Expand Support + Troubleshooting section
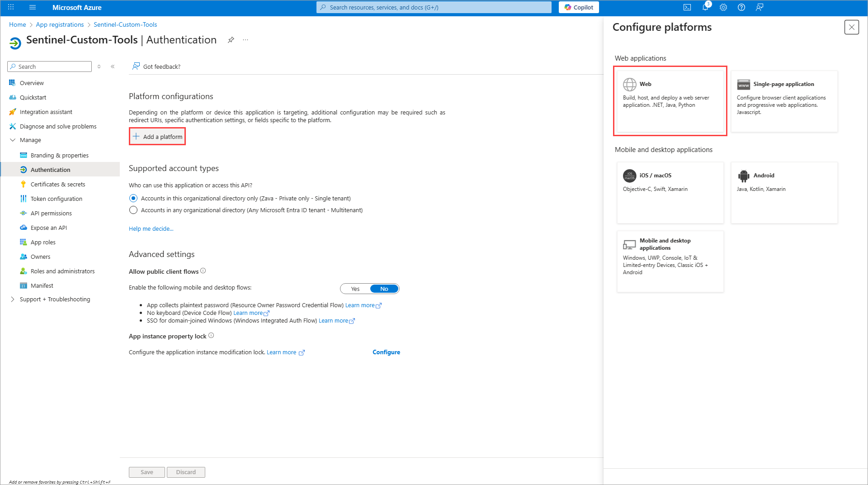Viewport: 868px width, 485px height. [13, 300]
